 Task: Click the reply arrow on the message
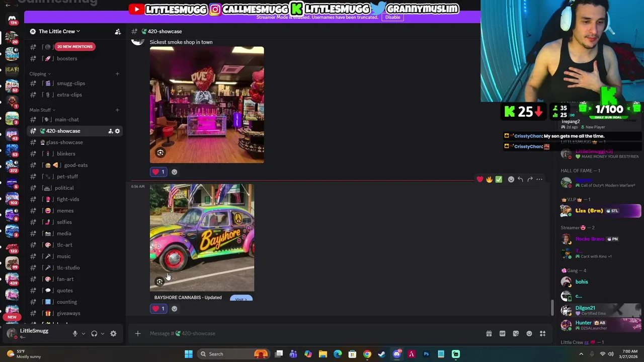520,179
